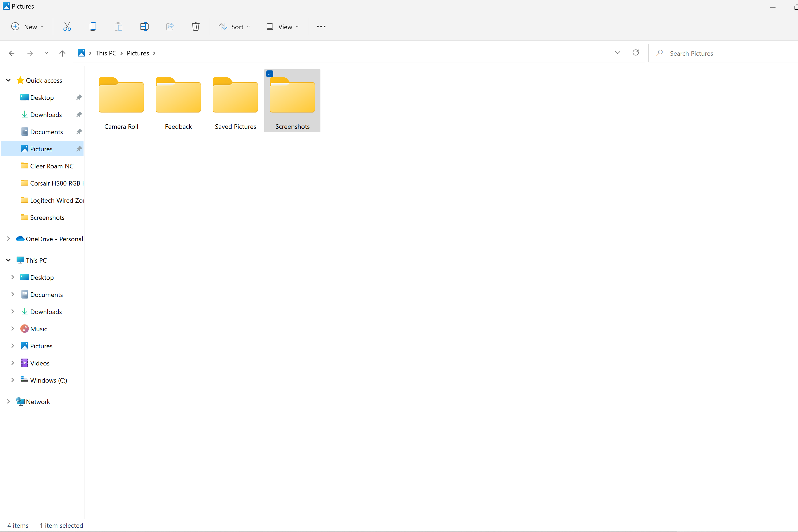
Task: Expand Documents under This PC
Action: pyautogui.click(x=13, y=295)
